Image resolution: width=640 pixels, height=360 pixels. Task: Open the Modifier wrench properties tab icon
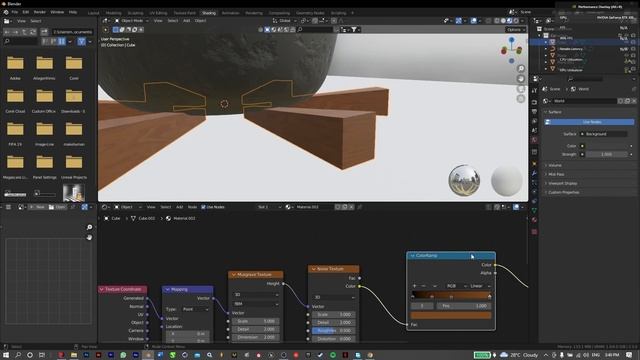pyautogui.click(x=534, y=173)
